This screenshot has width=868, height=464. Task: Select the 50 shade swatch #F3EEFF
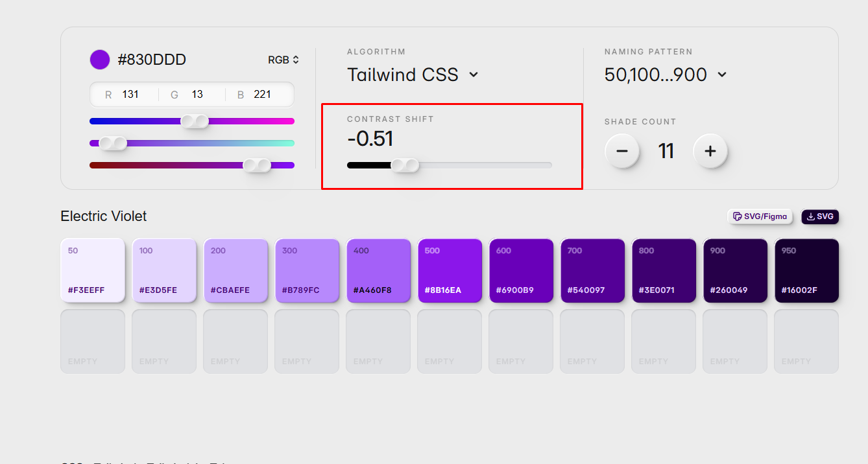pos(93,270)
